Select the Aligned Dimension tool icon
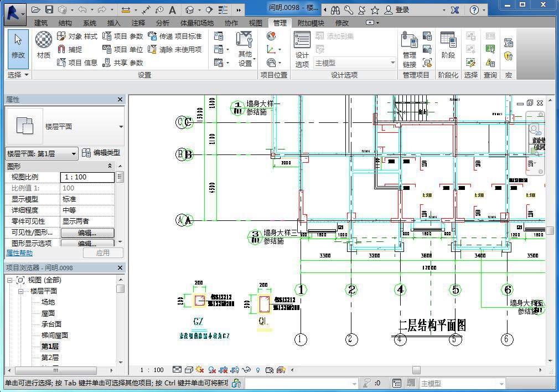 tap(146, 10)
